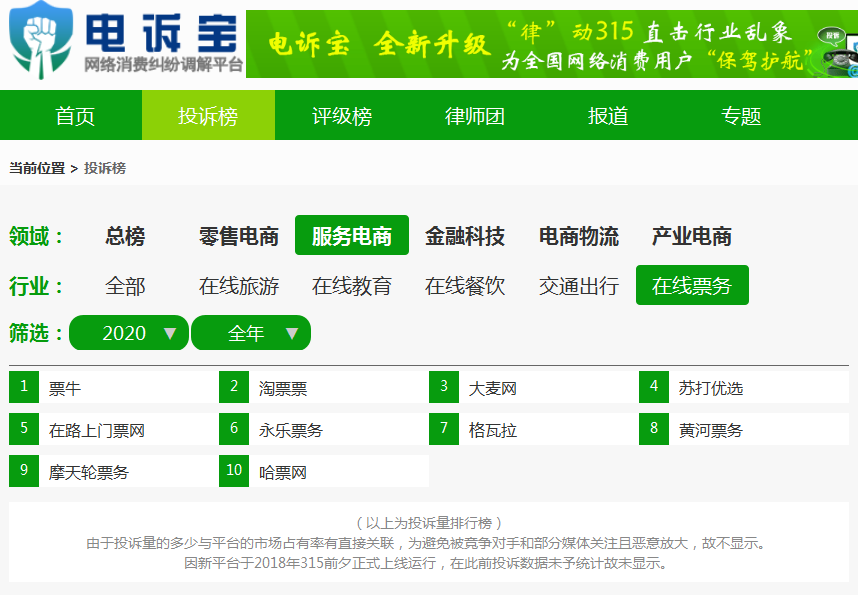Switch to 评级榜 tab
Screen dimensions: 858x595
pos(342,116)
